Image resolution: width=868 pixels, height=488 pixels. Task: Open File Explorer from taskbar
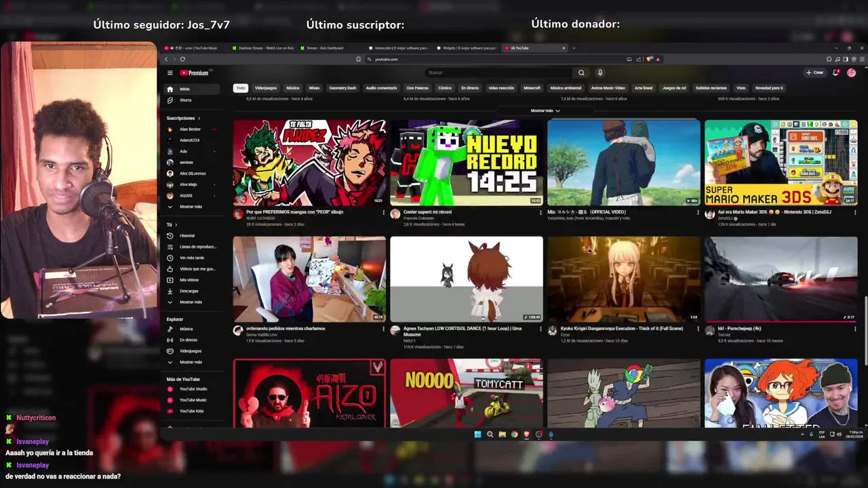(x=502, y=434)
